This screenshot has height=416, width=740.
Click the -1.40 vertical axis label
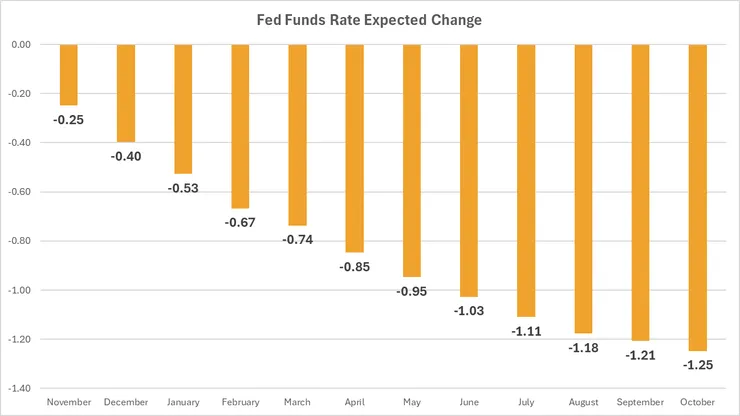click(18, 388)
